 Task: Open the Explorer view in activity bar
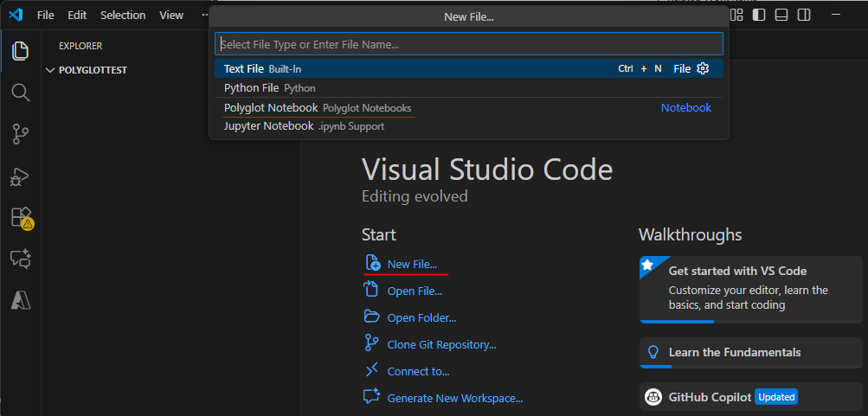[21, 50]
